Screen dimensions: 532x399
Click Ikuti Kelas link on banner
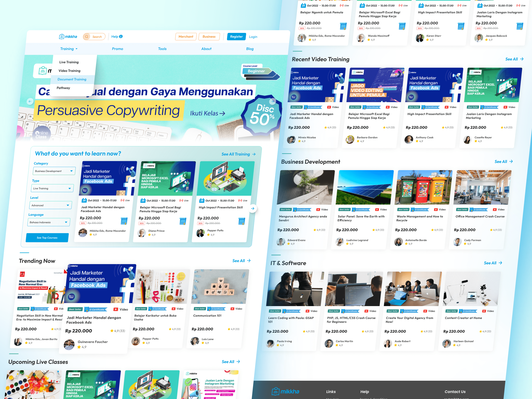coord(208,113)
